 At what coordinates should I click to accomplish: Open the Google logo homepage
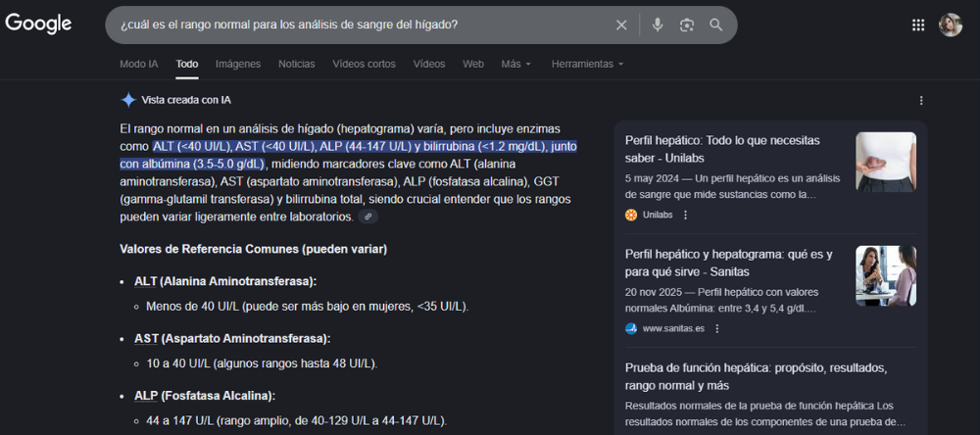click(x=38, y=24)
